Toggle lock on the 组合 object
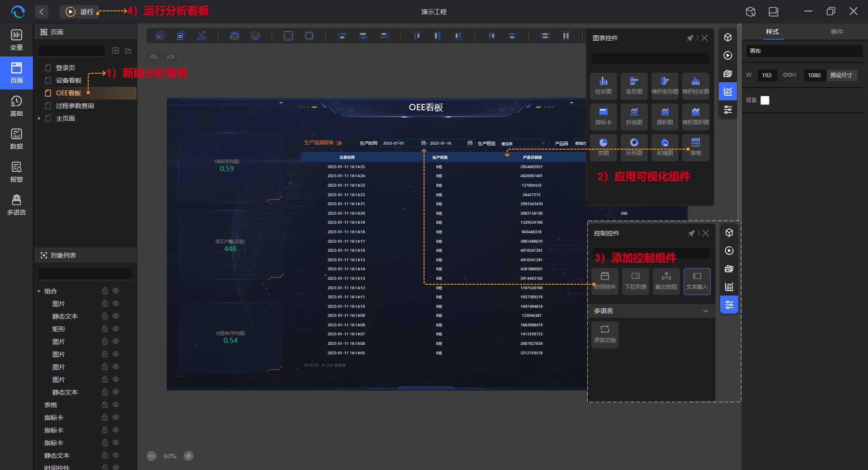This screenshot has height=470, width=868. pyautogui.click(x=105, y=291)
